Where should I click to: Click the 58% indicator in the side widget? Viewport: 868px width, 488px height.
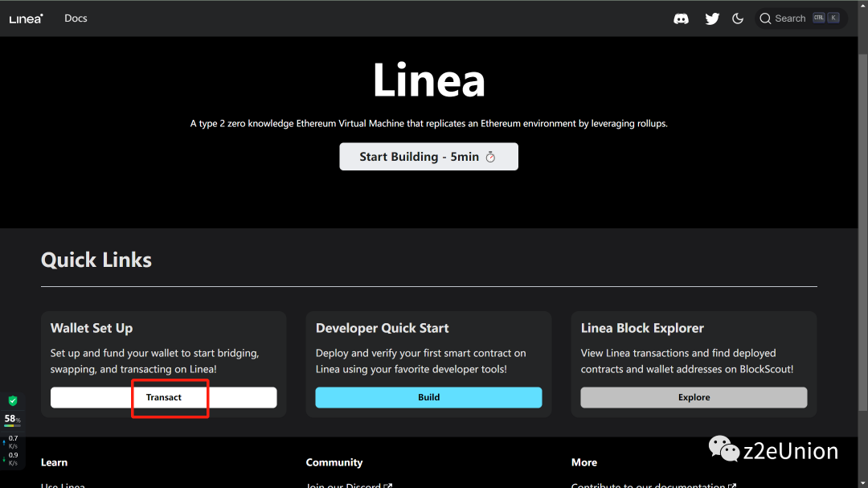tap(12, 419)
